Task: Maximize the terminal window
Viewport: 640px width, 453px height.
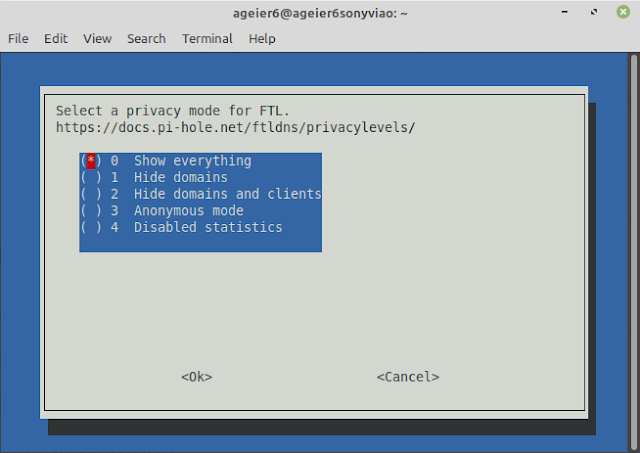Action: 594,12
